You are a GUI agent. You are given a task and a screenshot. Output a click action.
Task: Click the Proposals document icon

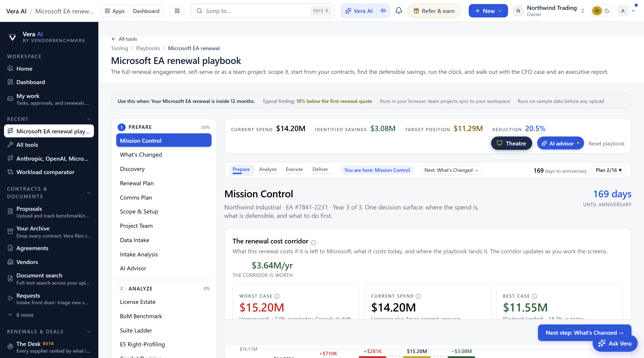coord(10,211)
